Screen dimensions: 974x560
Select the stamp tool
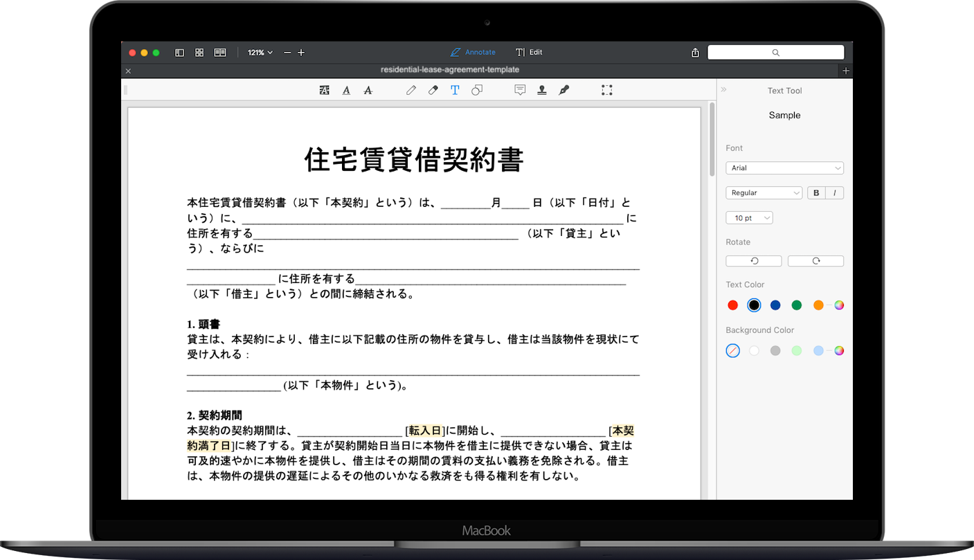click(x=542, y=90)
